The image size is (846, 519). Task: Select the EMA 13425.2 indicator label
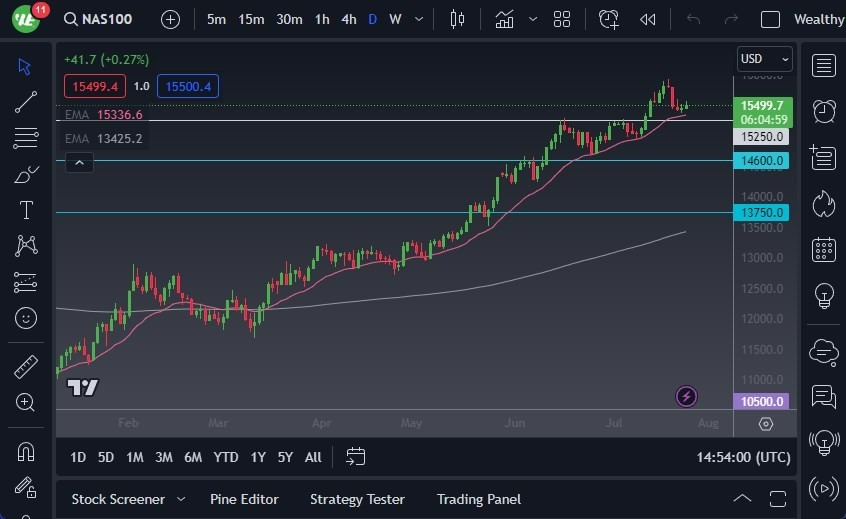point(104,139)
